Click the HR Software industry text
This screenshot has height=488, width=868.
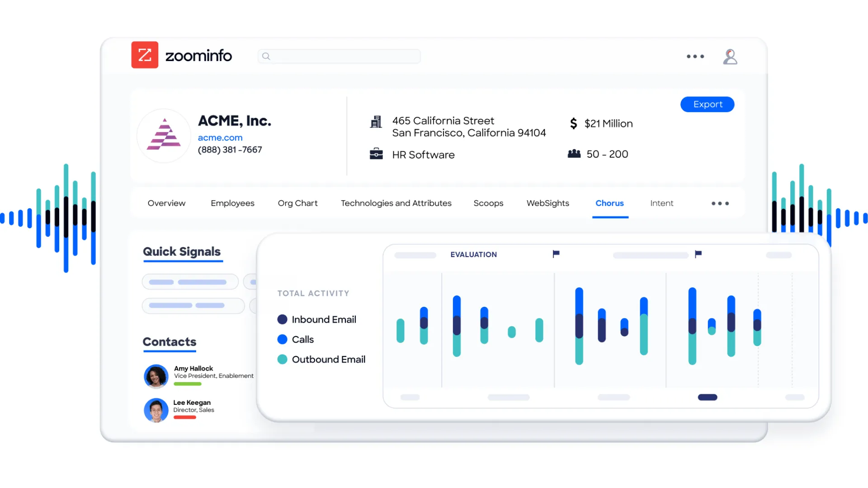423,155
